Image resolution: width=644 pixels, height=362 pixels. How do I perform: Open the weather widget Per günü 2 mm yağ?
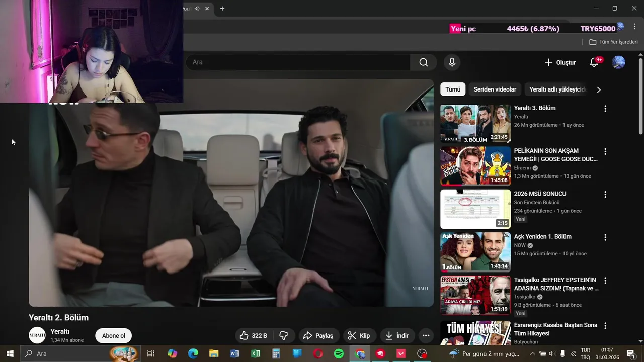coord(484,353)
